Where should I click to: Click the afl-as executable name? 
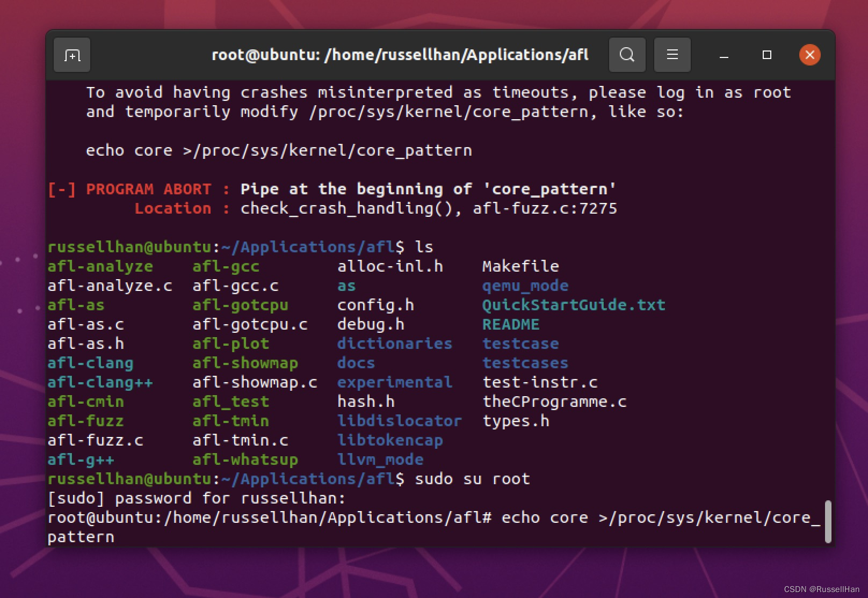[76, 305]
